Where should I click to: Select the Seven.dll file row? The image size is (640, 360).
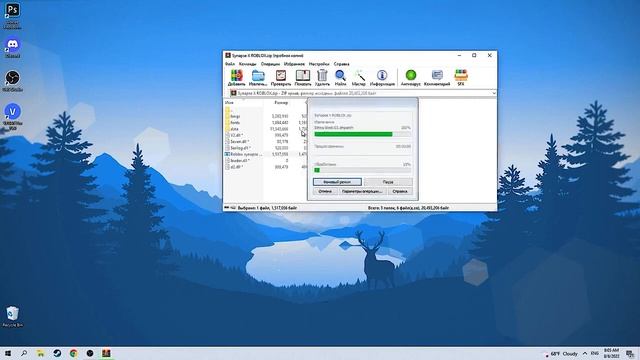coord(265,142)
